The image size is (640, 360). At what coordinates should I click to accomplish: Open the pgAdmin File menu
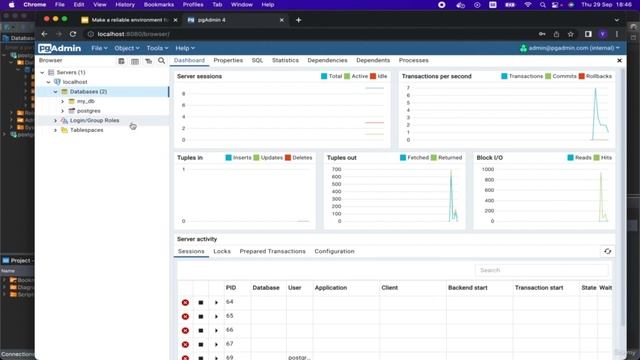99,48
